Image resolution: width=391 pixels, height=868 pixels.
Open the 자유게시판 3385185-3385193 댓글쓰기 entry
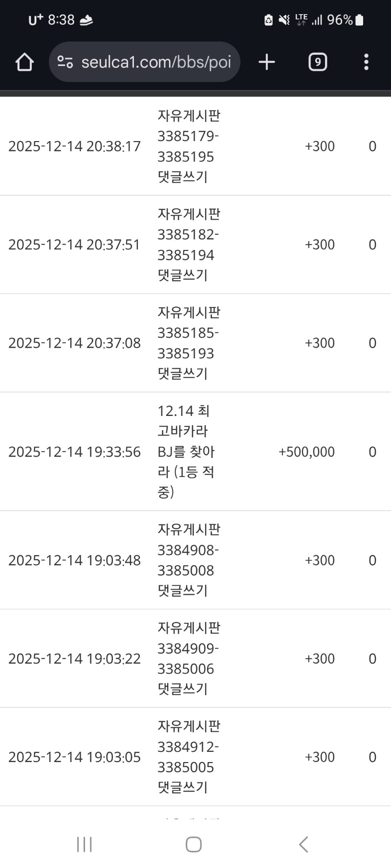[188, 343]
